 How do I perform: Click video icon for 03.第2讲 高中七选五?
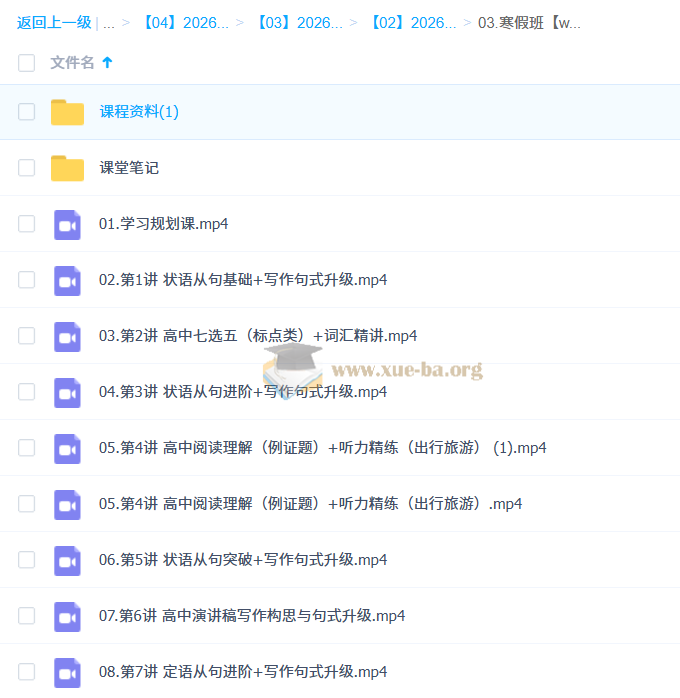[x=67, y=336]
